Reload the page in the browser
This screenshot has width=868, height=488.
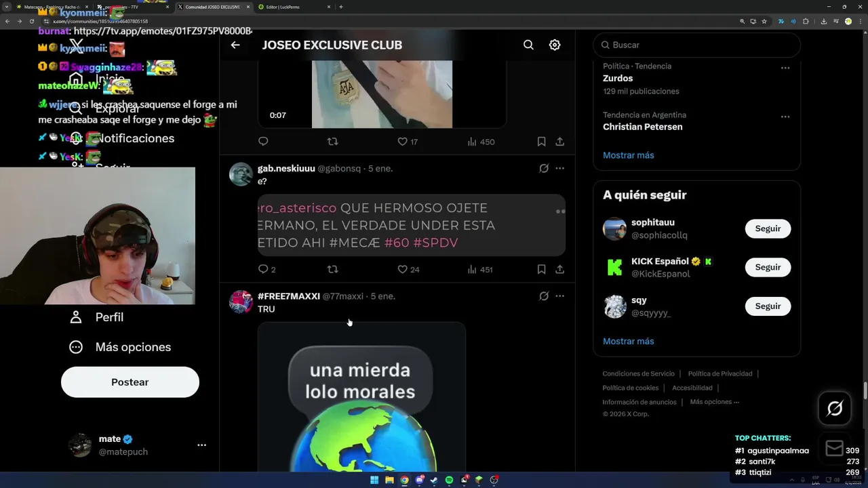[31, 22]
